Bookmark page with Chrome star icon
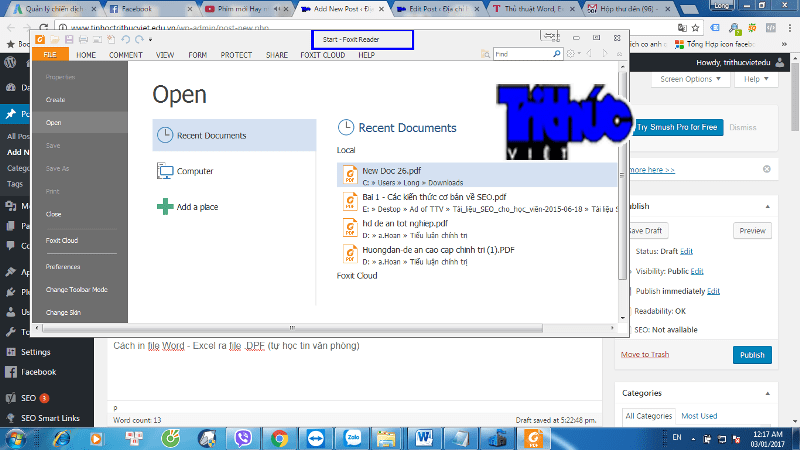The image size is (800, 450). 695,28
